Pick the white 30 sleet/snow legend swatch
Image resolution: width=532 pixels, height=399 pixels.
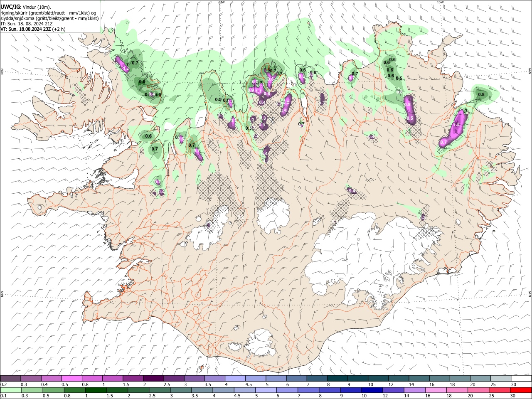tap(521, 378)
